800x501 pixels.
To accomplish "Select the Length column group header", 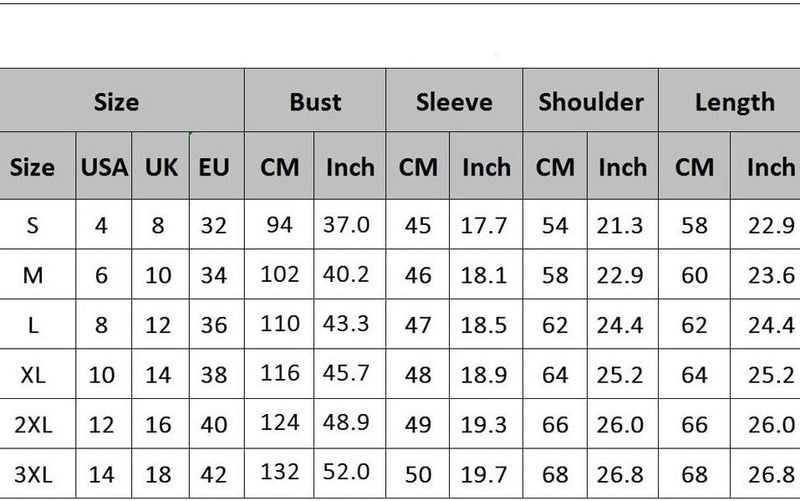I will click(x=735, y=101).
